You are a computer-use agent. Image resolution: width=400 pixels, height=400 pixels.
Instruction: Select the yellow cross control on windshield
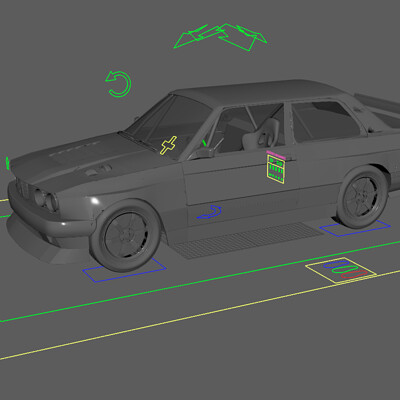click(169, 145)
